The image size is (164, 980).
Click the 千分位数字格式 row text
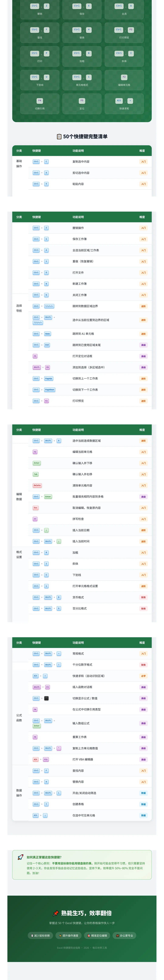(82, 665)
